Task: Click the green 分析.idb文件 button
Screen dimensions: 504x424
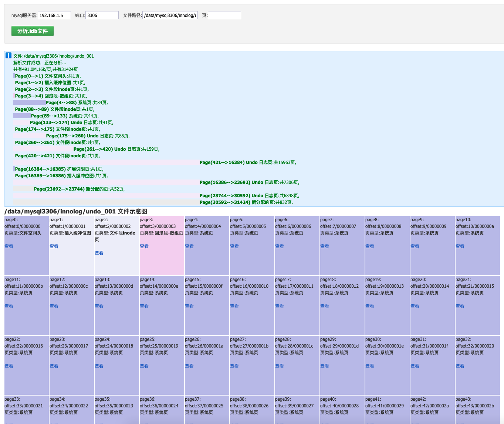Action: [33, 31]
